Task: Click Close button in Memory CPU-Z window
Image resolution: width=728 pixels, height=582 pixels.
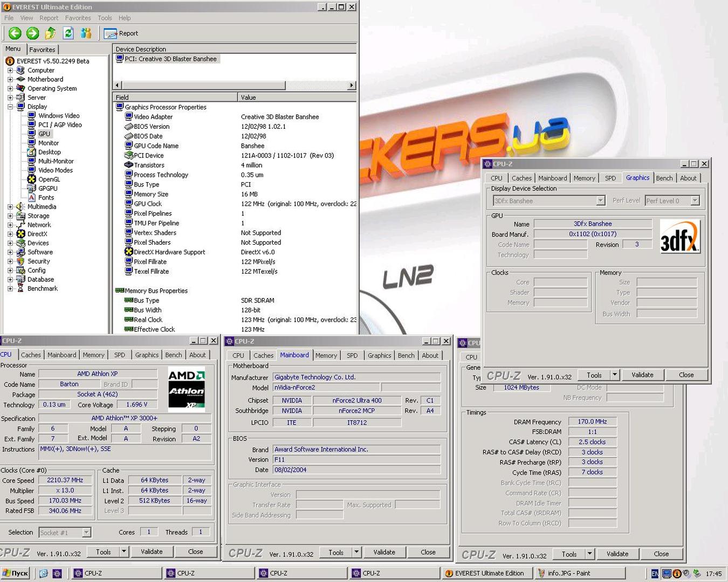Action: (661, 554)
